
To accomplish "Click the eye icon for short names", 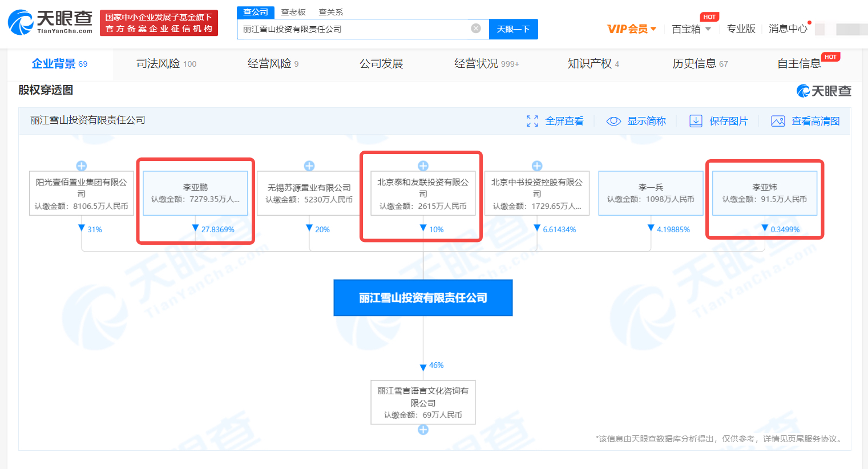I will tap(613, 121).
